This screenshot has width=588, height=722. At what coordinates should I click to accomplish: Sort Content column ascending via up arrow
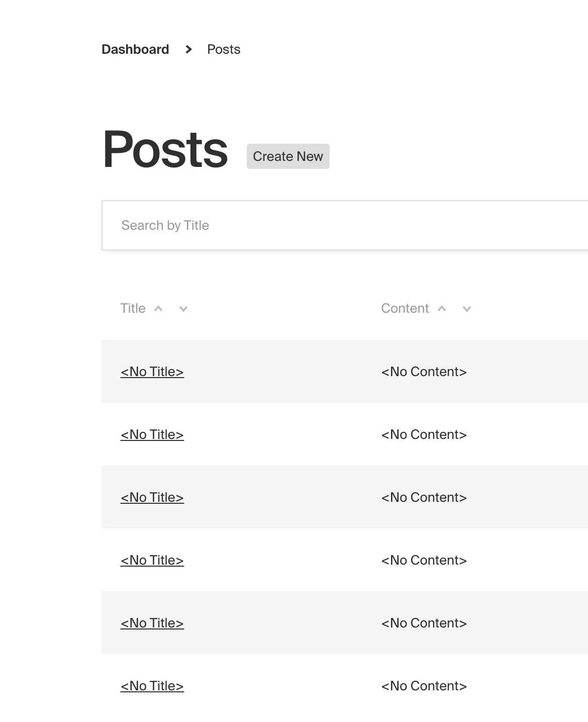[442, 309]
